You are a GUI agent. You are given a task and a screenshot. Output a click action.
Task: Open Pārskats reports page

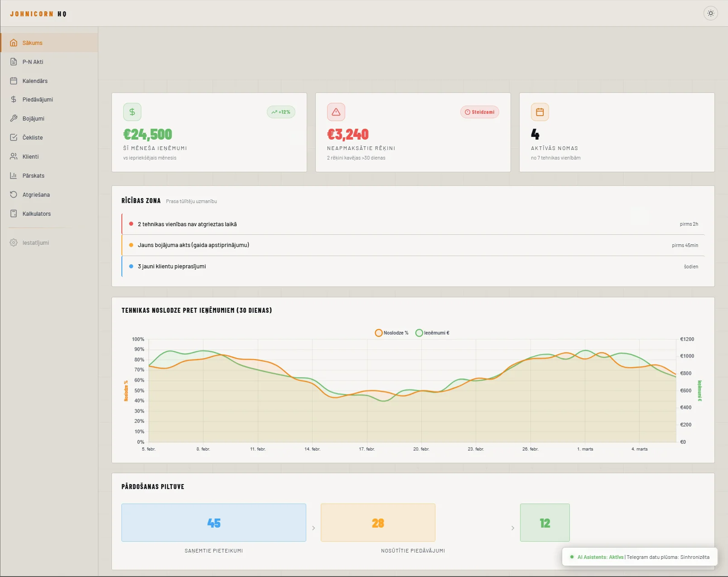pos(49,175)
